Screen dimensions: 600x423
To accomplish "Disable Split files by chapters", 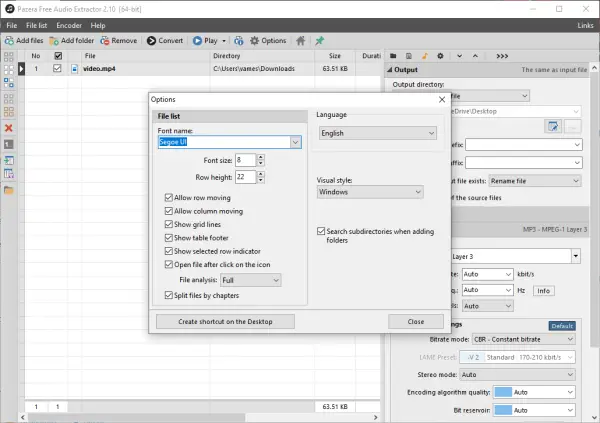I will tap(169, 296).
